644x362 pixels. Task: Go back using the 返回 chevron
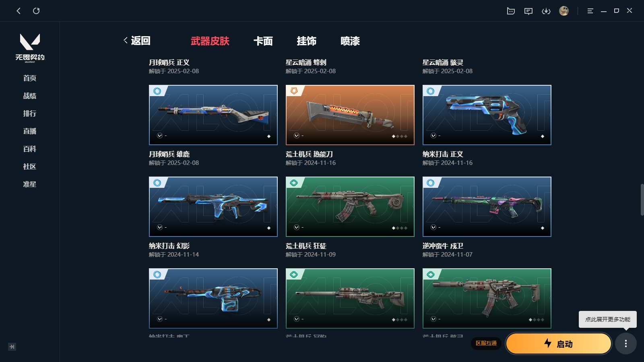[x=137, y=41]
